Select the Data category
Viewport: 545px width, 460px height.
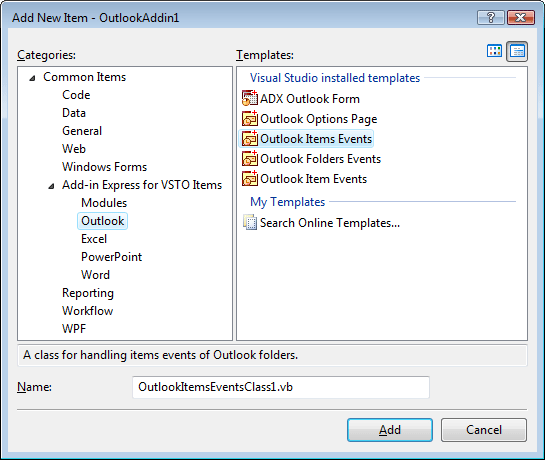74,113
